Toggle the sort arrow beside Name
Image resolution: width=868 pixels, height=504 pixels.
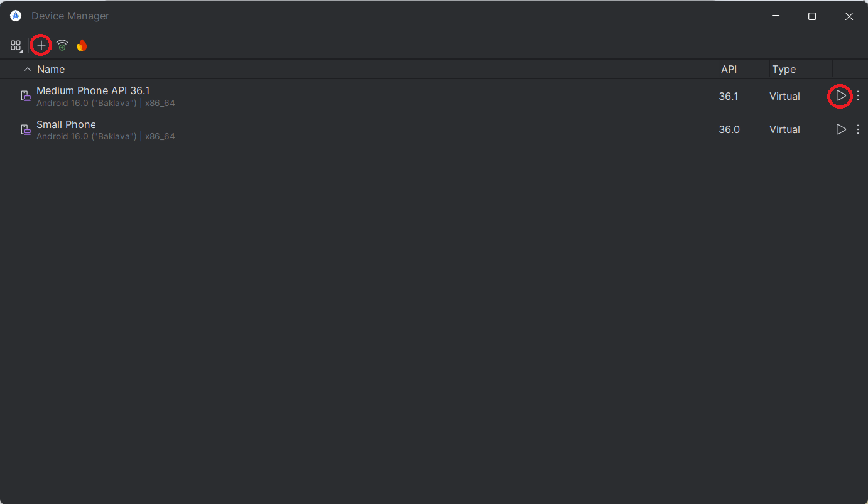point(27,69)
